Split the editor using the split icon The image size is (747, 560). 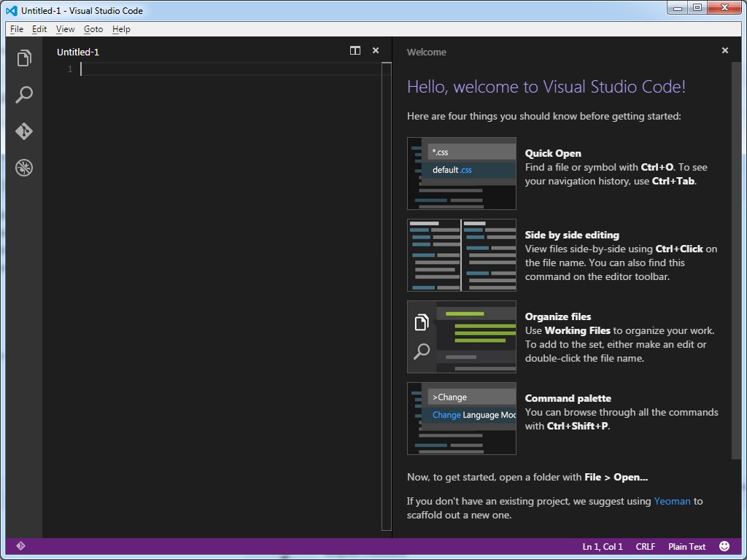click(x=355, y=50)
